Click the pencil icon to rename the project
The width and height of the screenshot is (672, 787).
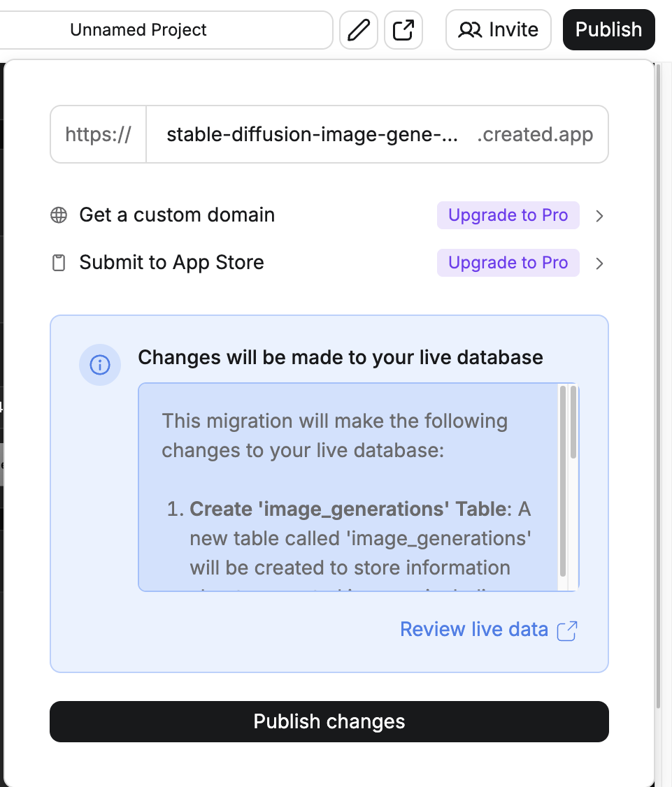tap(358, 29)
